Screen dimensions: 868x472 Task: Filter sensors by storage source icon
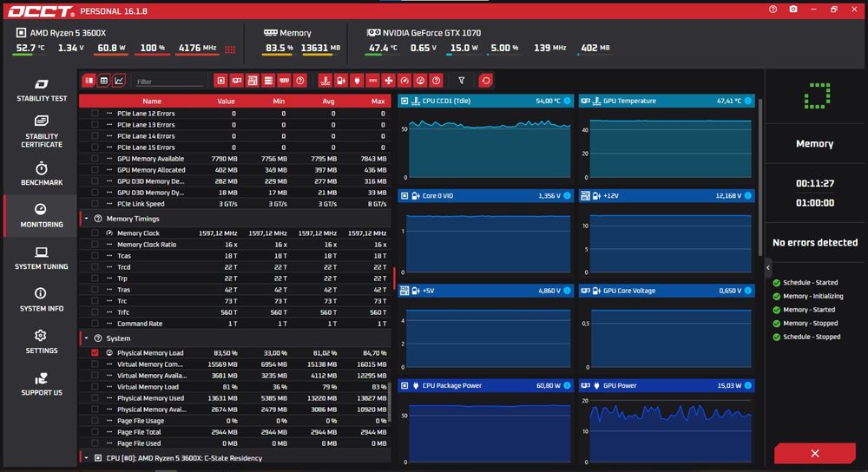[268, 81]
